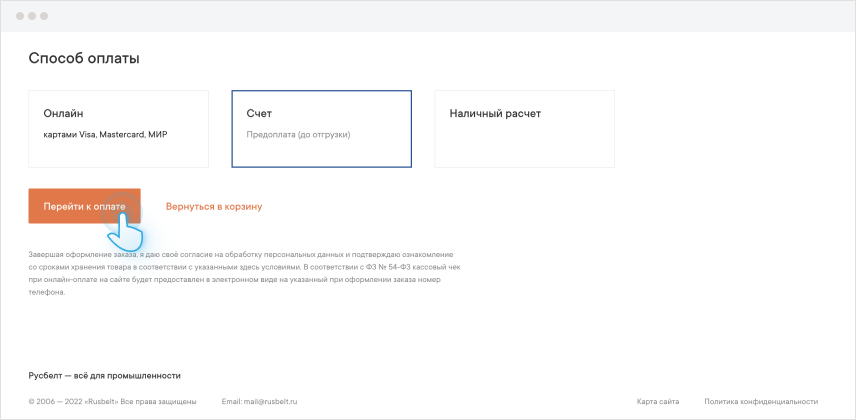Viewport: 856px width, 420px height.
Task: Open Политика конфиденциальности in the footer
Action: [x=761, y=401]
